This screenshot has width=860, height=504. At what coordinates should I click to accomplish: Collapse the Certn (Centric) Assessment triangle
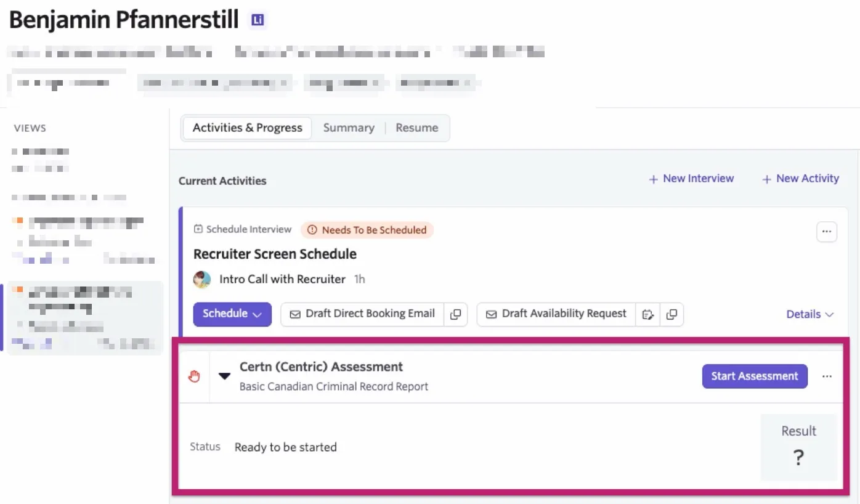pos(225,376)
